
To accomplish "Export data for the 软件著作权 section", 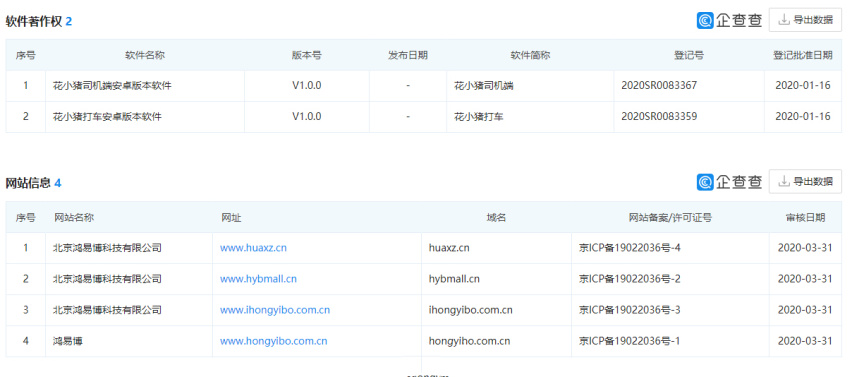I will [x=805, y=20].
